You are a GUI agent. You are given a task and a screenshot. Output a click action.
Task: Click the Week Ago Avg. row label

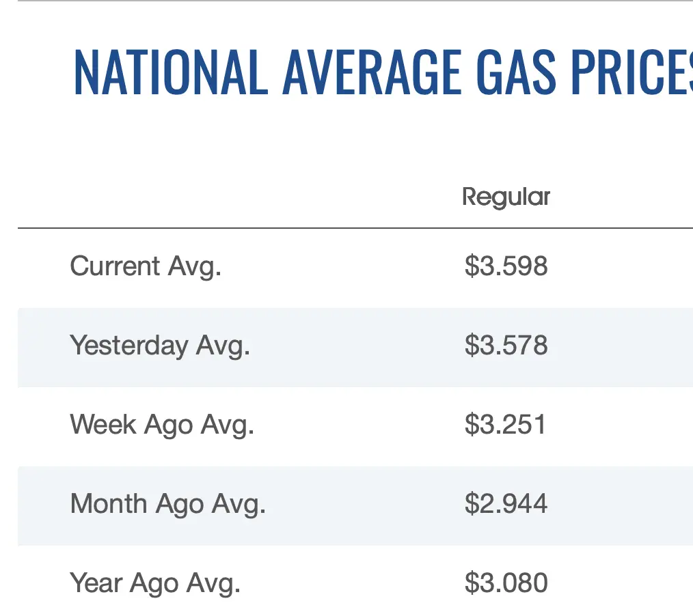point(162,425)
